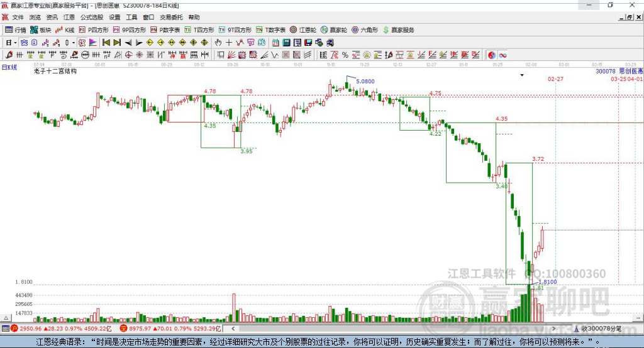Select the crosshair cursor tool

pos(229,43)
